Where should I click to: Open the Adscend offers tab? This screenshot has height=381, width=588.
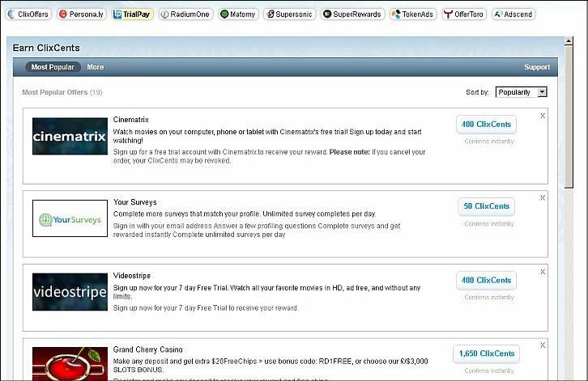coord(513,15)
